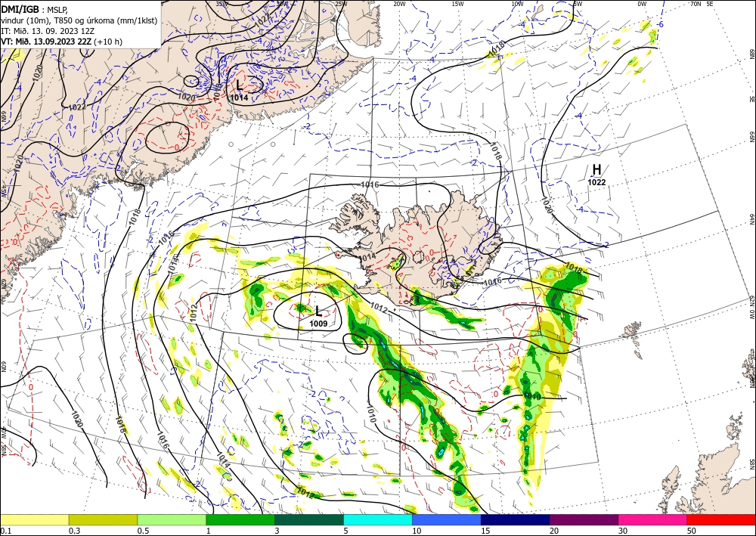The width and height of the screenshot is (756, 536).
Task: Click the '1016' isobar label north of Iceland
Action: coord(370,184)
